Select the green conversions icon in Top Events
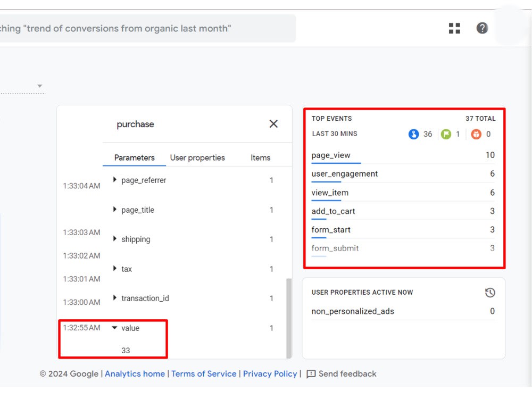 click(446, 134)
